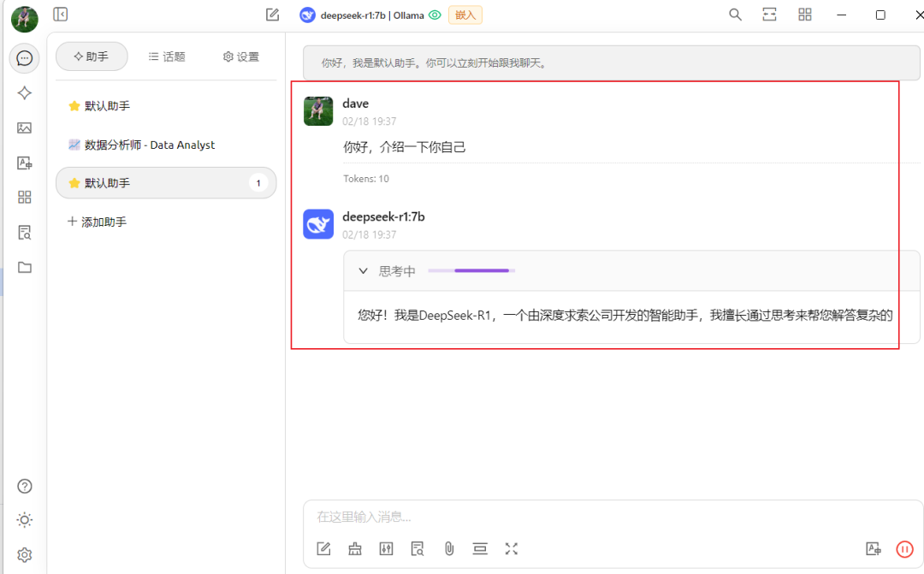This screenshot has width=924, height=574.
Task: Select the first 默认助手 assistant
Action: click(166, 106)
